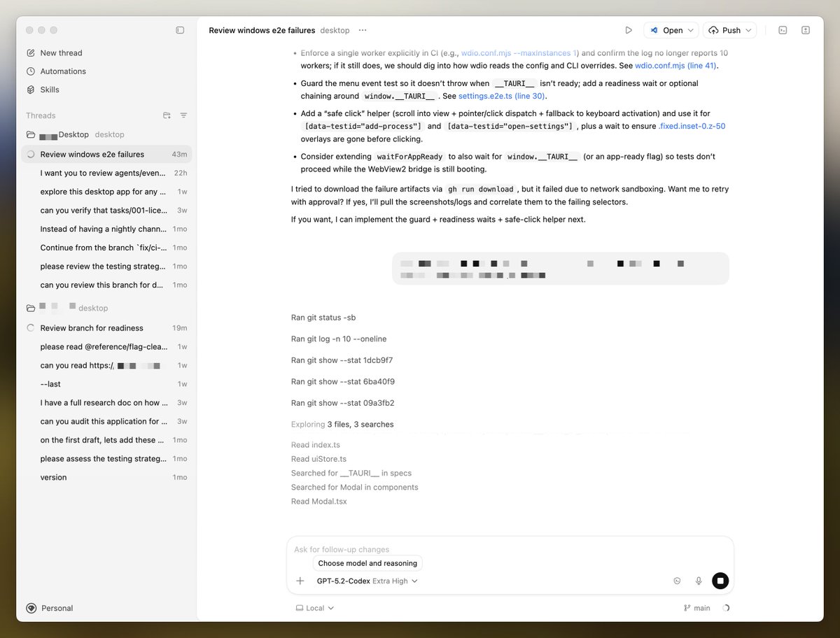This screenshot has height=638, width=840.
Task: Open Automations in the sidebar
Action: [x=56, y=71]
